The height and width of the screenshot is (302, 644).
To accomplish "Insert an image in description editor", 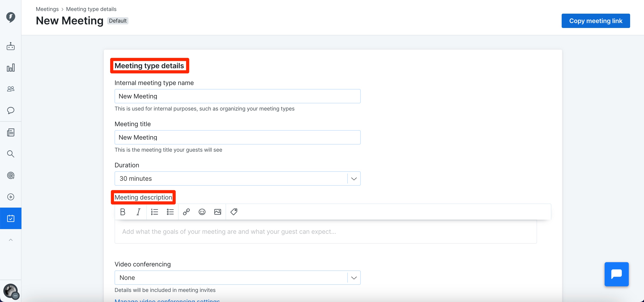I will [x=218, y=212].
